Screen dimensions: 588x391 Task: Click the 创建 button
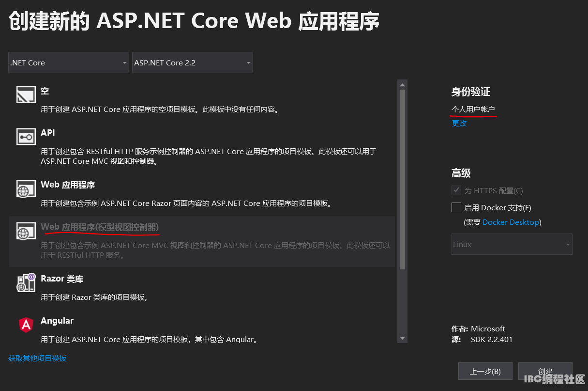click(x=545, y=372)
